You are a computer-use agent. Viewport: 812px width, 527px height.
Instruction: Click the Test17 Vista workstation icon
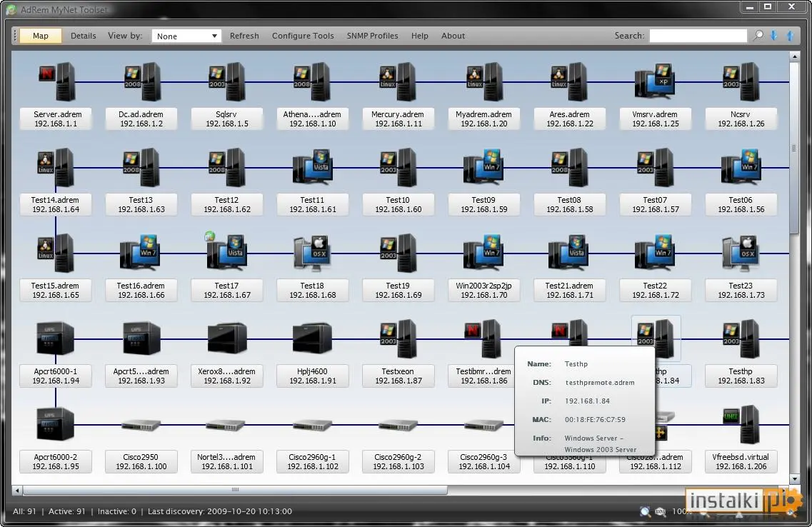tap(226, 252)
